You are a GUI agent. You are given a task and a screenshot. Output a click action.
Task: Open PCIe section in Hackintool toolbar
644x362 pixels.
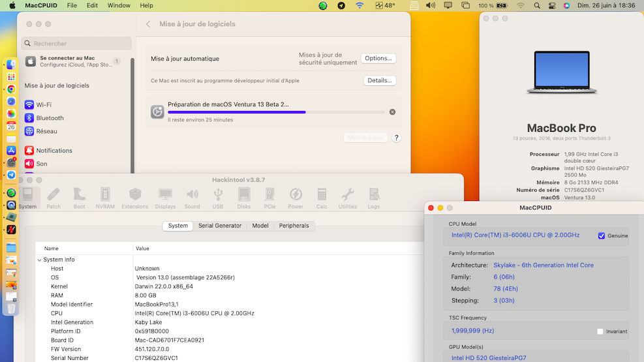(x=269, y=198)
